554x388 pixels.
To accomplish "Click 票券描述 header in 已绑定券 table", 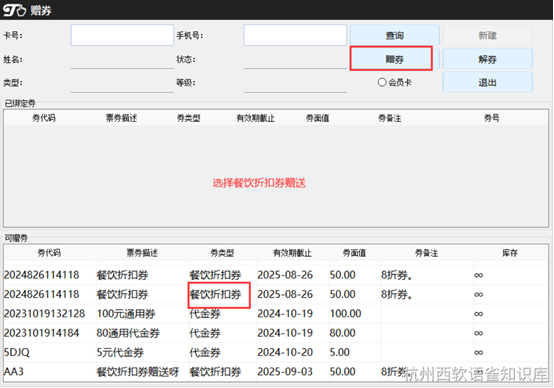I will 121,118.
